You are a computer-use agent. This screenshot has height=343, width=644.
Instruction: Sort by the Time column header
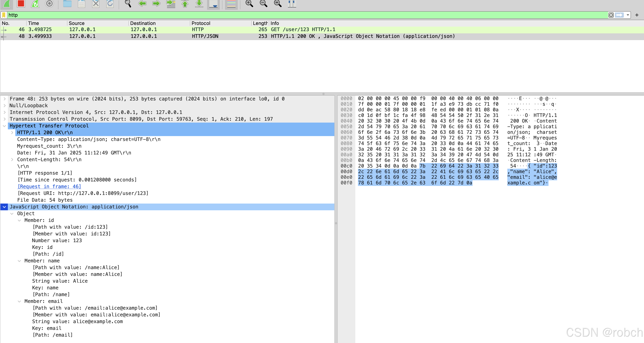tap(47, 23)
